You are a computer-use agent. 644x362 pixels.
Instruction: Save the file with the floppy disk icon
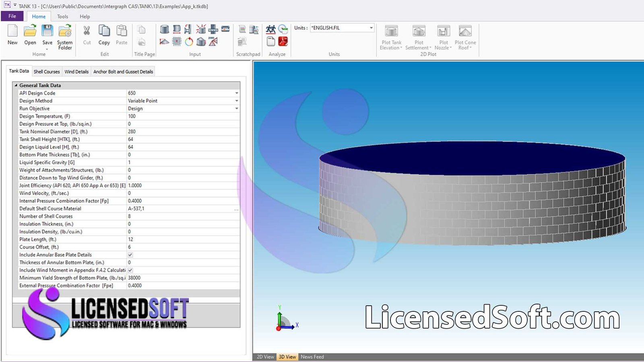click(47, 31)
